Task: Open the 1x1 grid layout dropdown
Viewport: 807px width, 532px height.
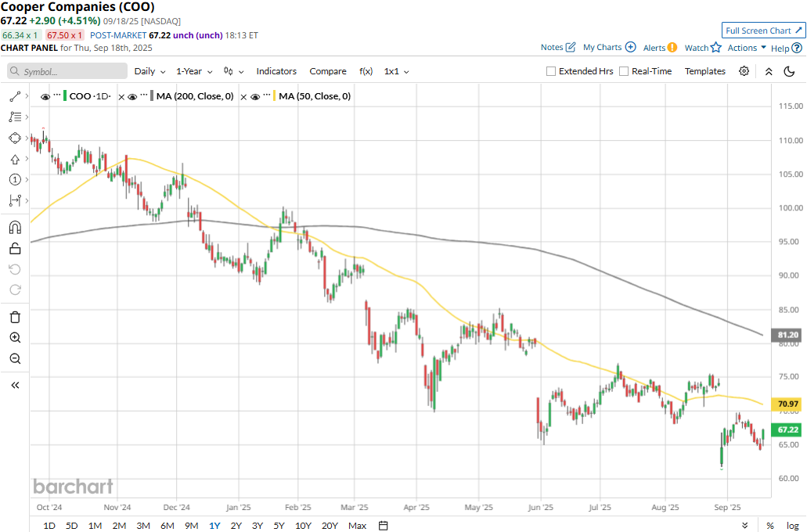Action: tap(396, 71)
